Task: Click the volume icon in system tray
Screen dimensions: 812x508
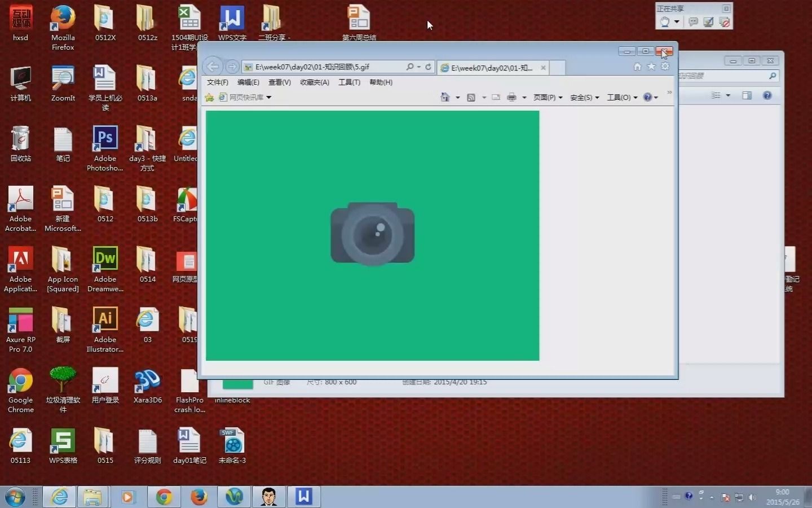Action: [752, 497]
